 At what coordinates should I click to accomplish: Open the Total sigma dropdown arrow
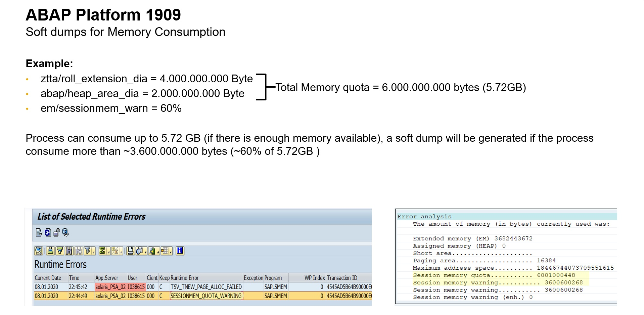pos(108,251)
